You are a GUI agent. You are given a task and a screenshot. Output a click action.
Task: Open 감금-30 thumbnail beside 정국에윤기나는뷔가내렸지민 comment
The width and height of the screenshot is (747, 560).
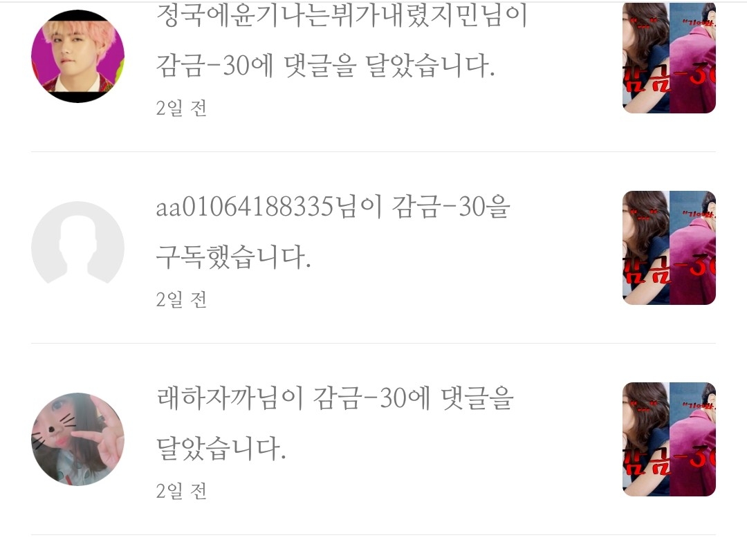point(669,57)
